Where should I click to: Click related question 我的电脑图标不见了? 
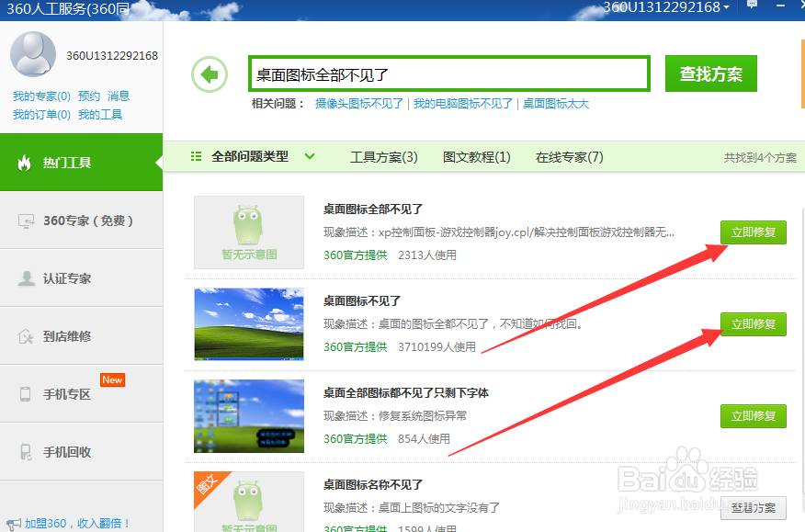coord(463,104)
